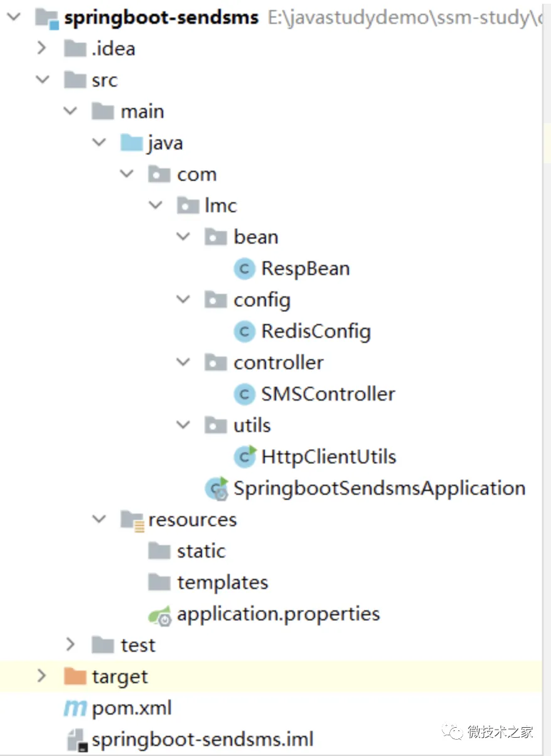Viewport: 551px width, 756px height.
Task: Click the SpringbootSendsmsApplication Spring Boot icon
Action: 217,489
